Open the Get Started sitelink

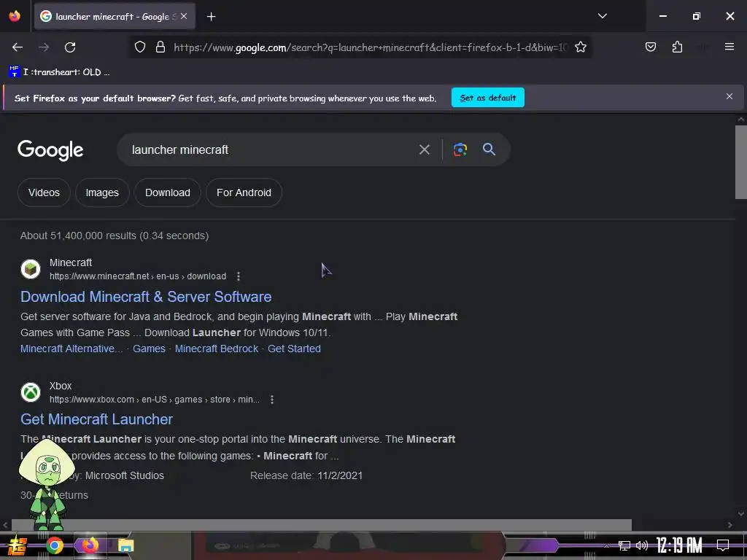point(294,349)
